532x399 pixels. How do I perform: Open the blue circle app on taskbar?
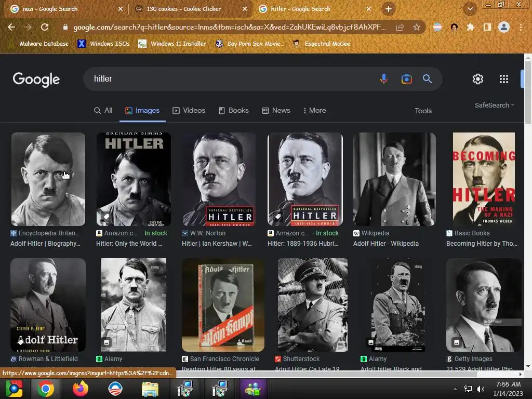115,389
